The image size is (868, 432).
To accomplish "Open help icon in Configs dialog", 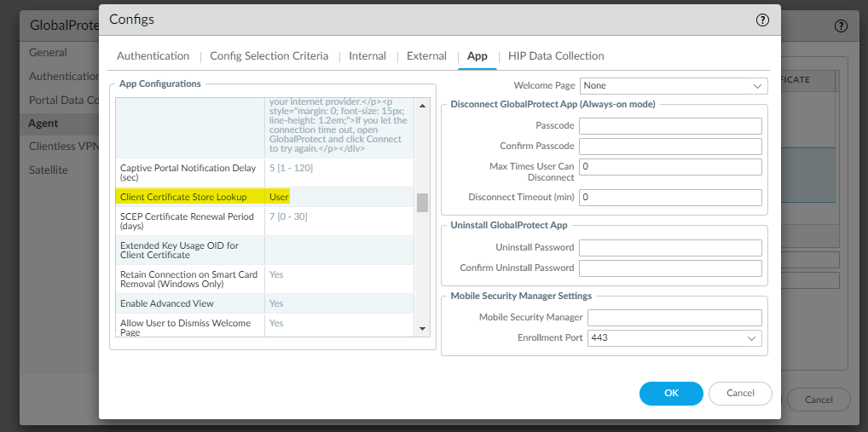I will (762, 20).
